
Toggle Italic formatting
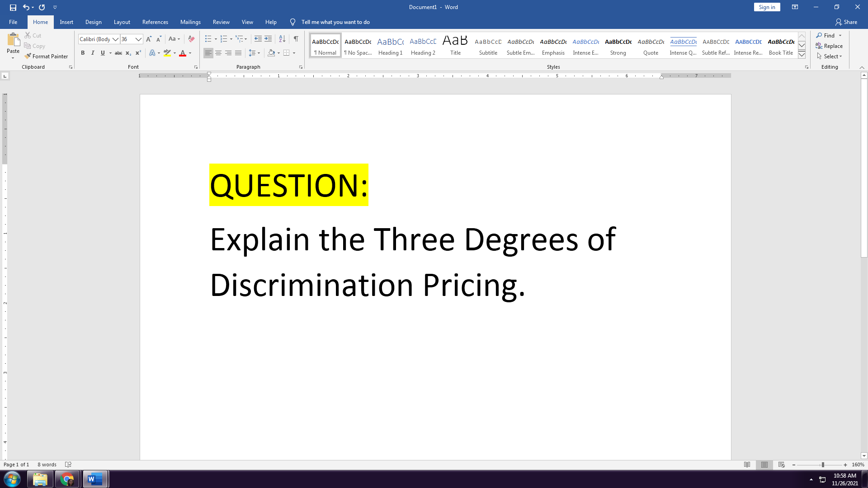93,53
